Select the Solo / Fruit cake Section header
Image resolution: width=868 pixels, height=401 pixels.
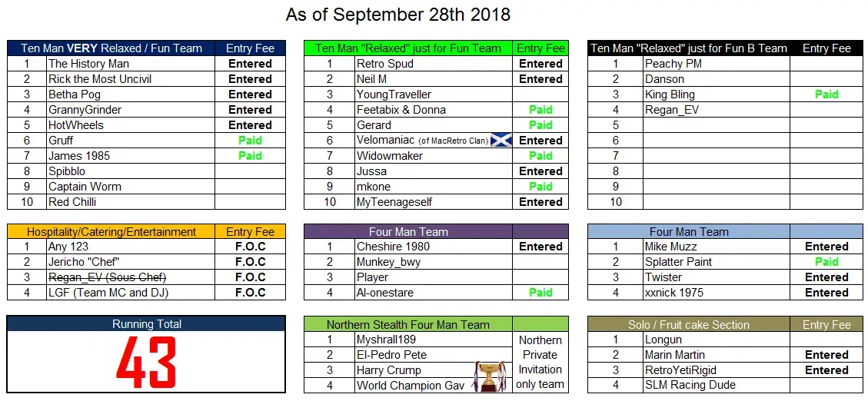point(688,325)
